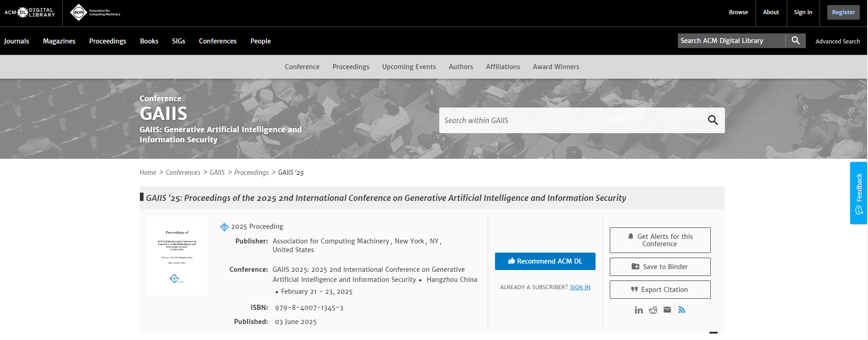Open the Proceedings menu in top navigation
Viewport: 868px width, 340px height.
[x=107, y=41]
